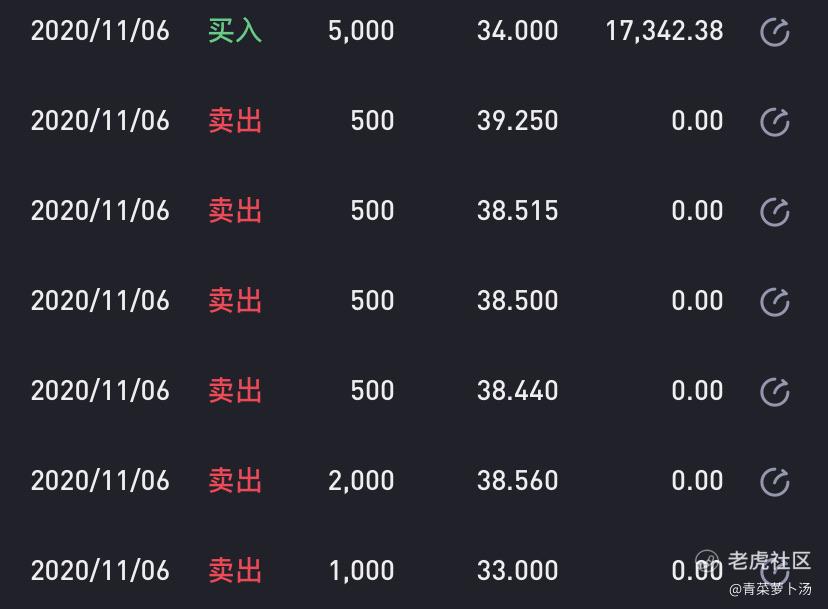Click the green 买入 label
828x609 pixels.
click(x=235, y=31)
